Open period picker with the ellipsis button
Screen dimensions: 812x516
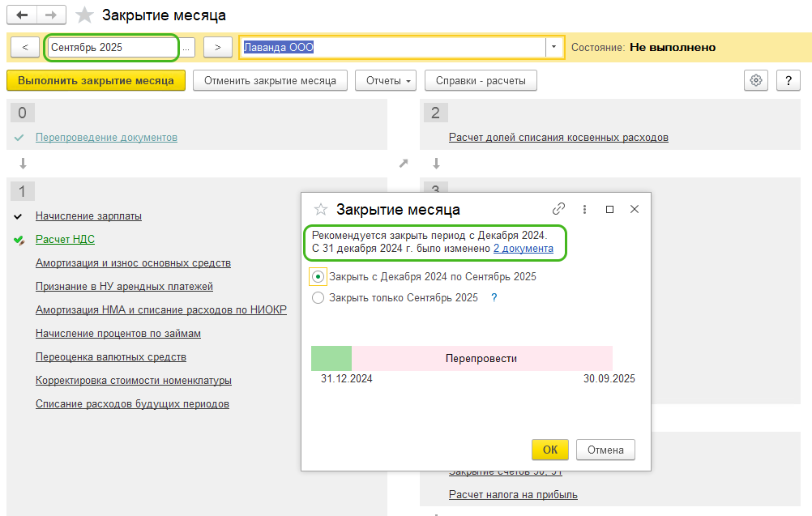tap(186, 47)
